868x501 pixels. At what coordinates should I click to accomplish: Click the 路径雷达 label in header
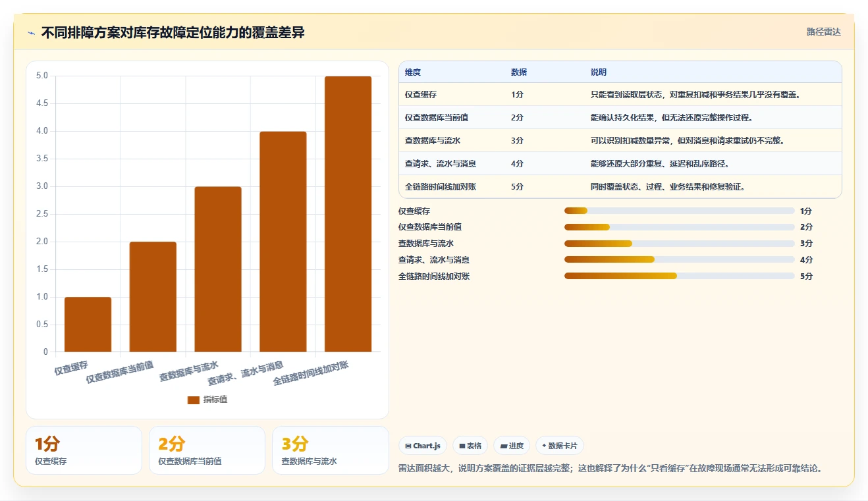(824, 32)
